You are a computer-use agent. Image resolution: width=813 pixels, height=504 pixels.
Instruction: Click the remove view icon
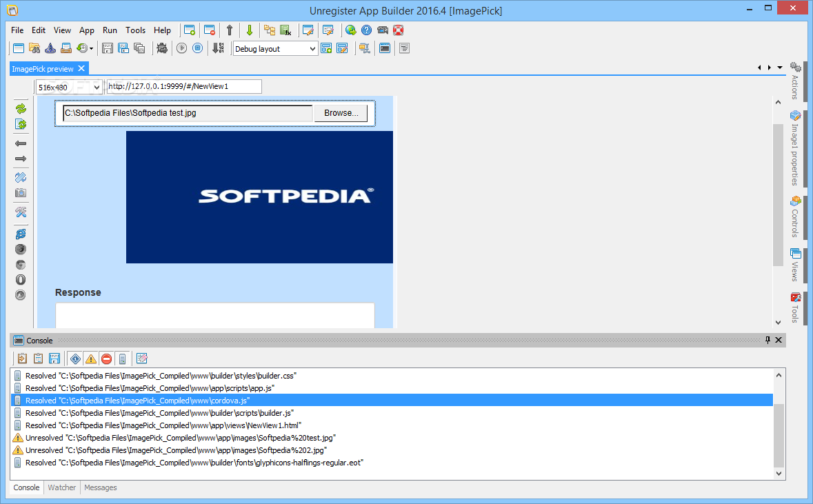click(x=210, y=30)
